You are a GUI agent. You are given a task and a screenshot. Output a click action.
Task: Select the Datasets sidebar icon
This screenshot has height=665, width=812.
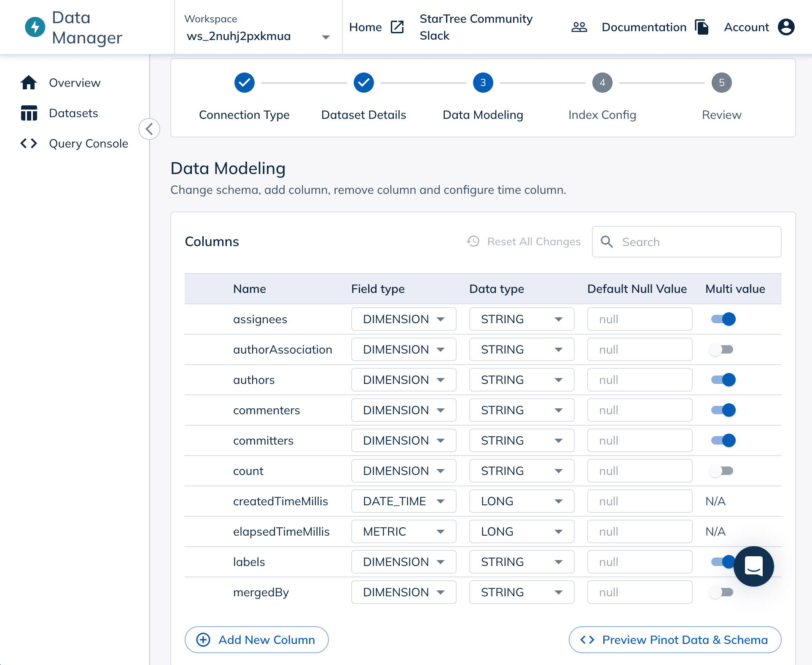[29, 113]
